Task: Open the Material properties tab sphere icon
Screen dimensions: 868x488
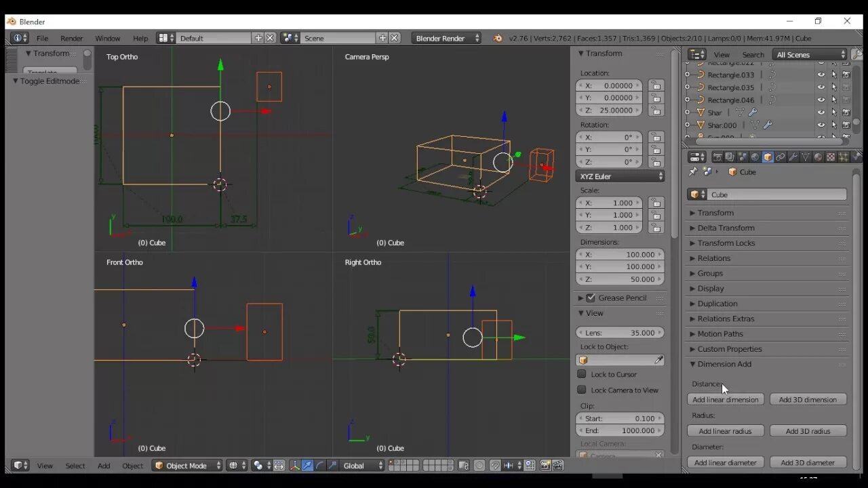Action: pyautogui.click(x=818, y=157)
